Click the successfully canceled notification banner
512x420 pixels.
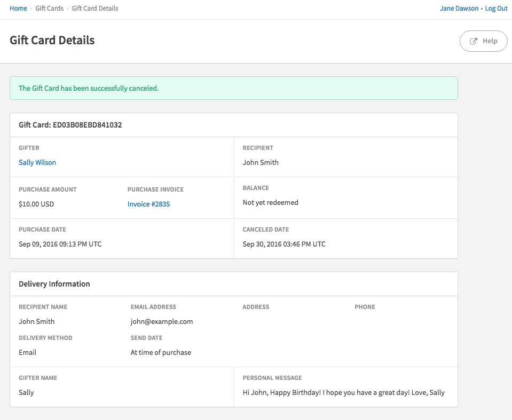coord(233,88)
